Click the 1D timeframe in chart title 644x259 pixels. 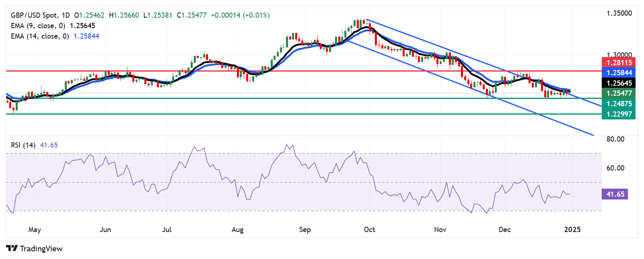pos(66,15)
